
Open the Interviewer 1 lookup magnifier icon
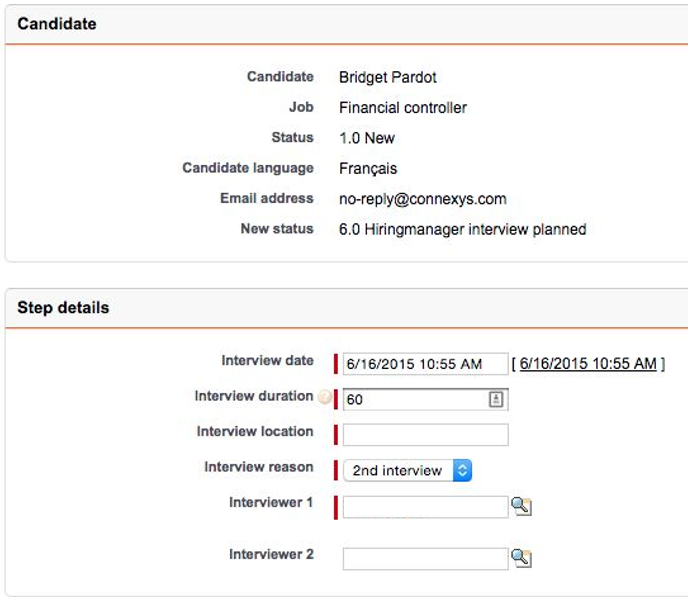521,506
